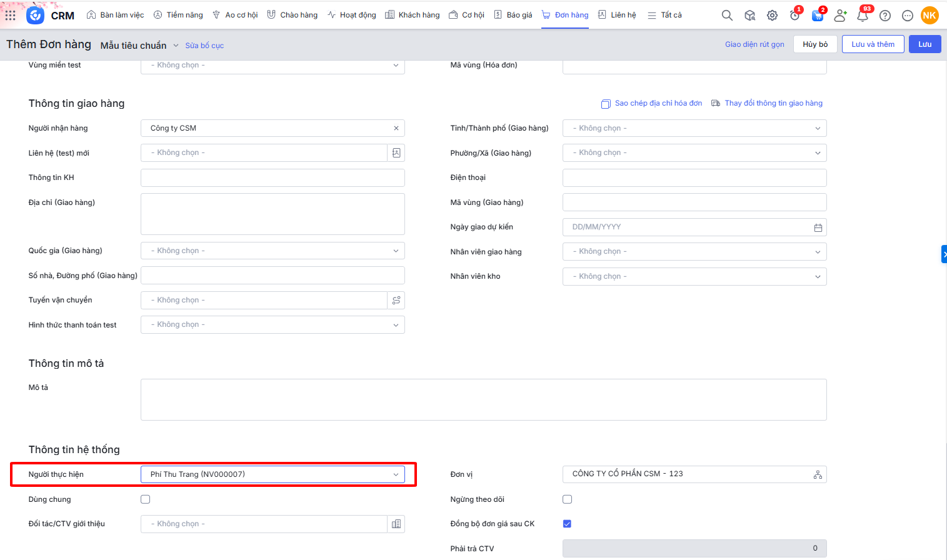Click the help question mark icon

[885, 16]
